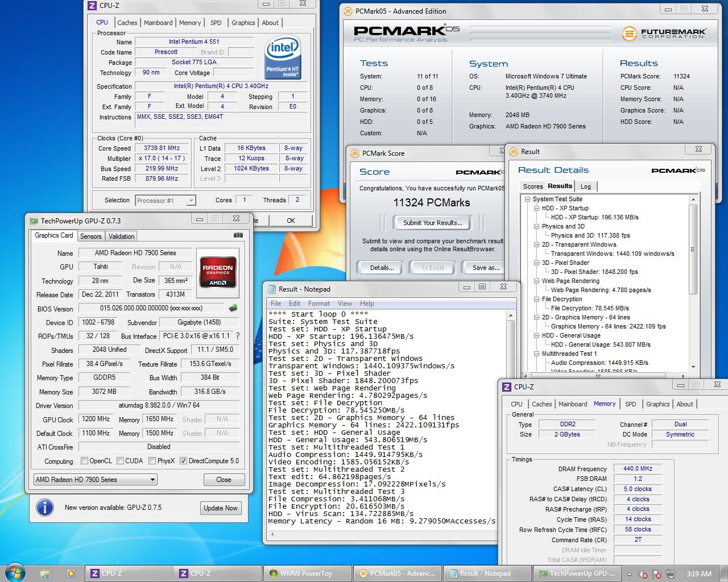Collapse the 3D - Pixel Shader node
728x582 pixels.
coord(536,263)
